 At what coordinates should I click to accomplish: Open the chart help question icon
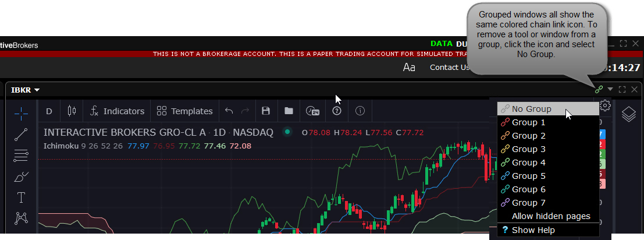point(337,111)
